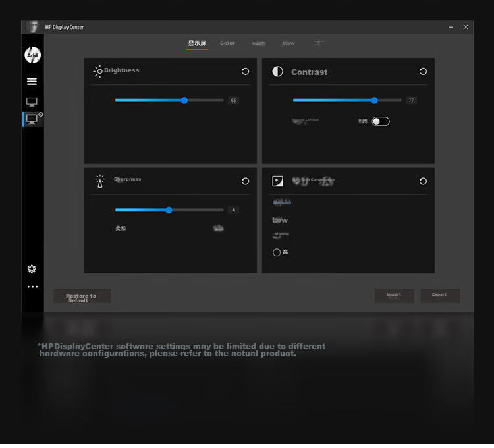This screenshot has height=448, width=494.
Task: Switch to the Color tab
Action: [227, 43]
